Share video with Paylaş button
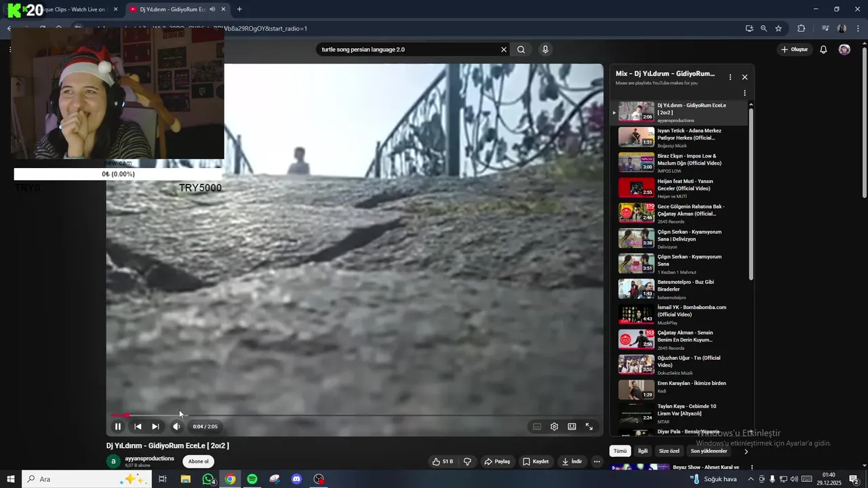The image size is (868, 488). (x=497, y=462)
